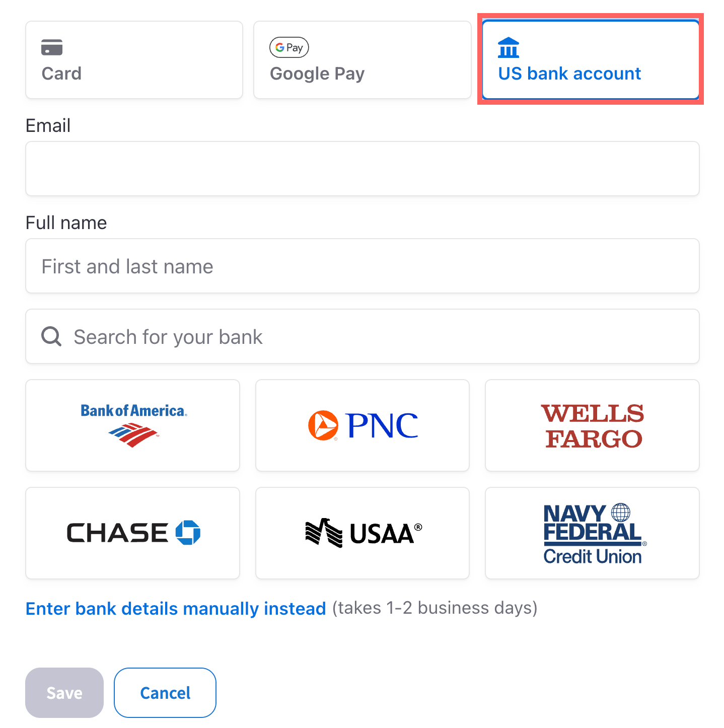
Task: Focus the Email input field
Action: pos(363,169)
